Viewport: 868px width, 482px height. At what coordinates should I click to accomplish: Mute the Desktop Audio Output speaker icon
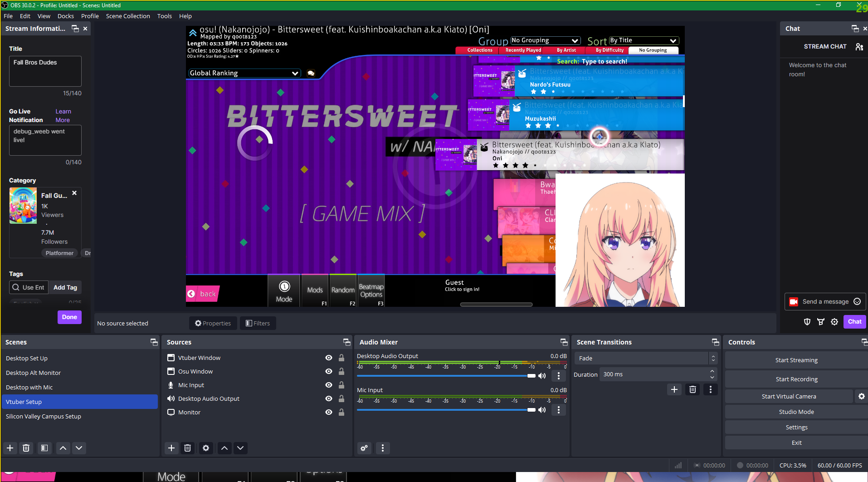[542, 376]
